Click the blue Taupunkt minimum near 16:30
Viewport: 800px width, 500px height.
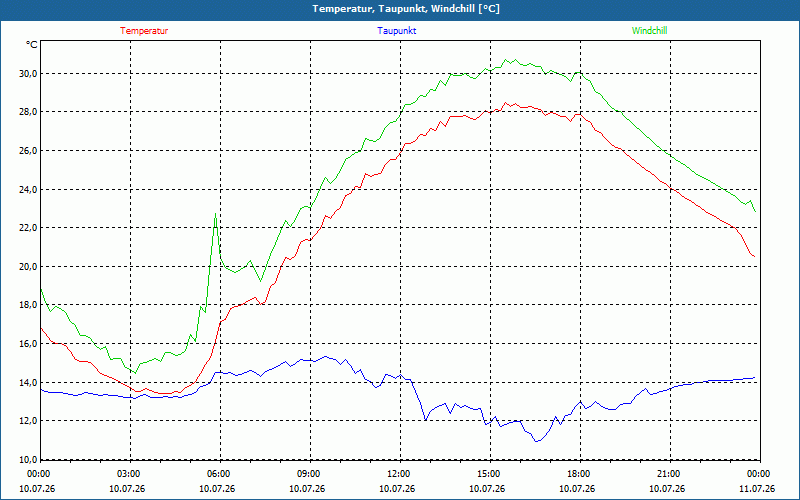click(536, 441)
